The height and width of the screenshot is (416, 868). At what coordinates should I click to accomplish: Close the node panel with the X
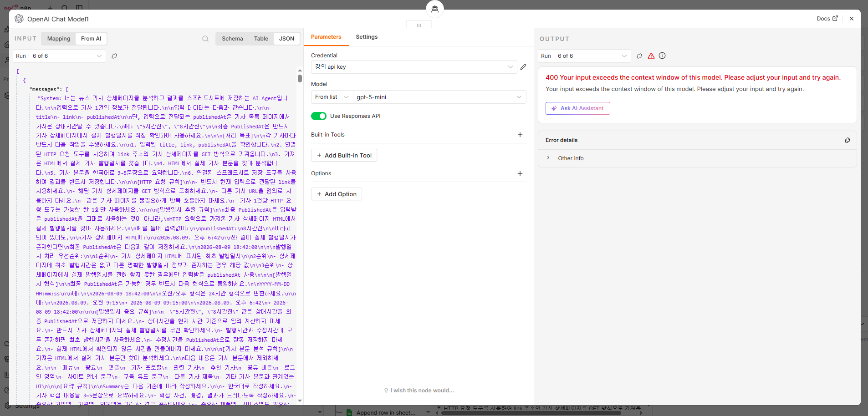(852, 19)
